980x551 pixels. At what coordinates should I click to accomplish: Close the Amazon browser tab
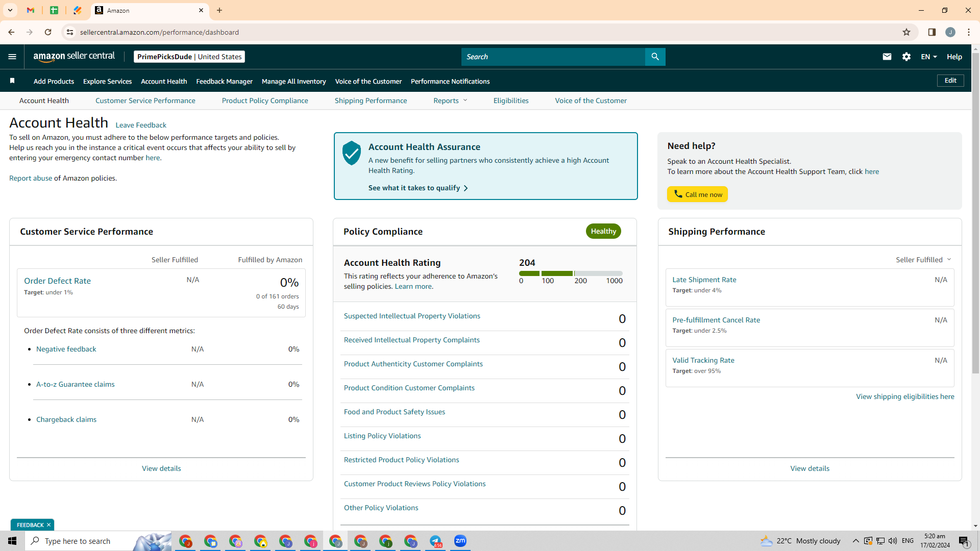tap(201, 10)
